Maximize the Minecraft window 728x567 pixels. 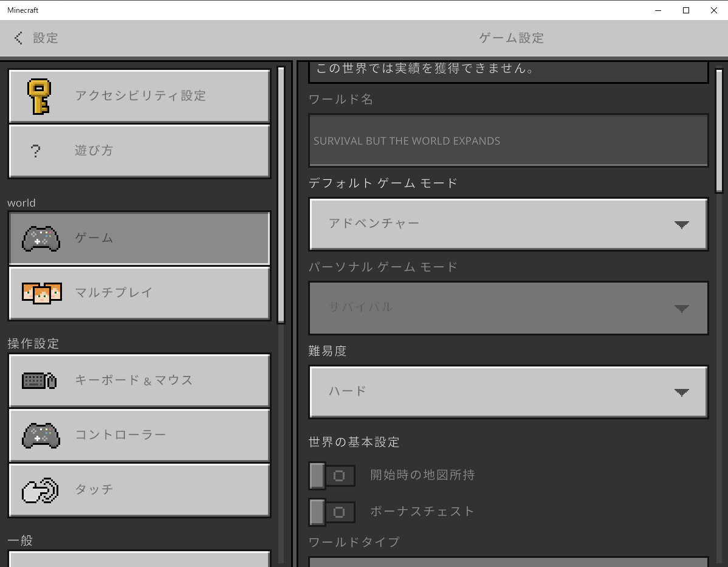685,10
